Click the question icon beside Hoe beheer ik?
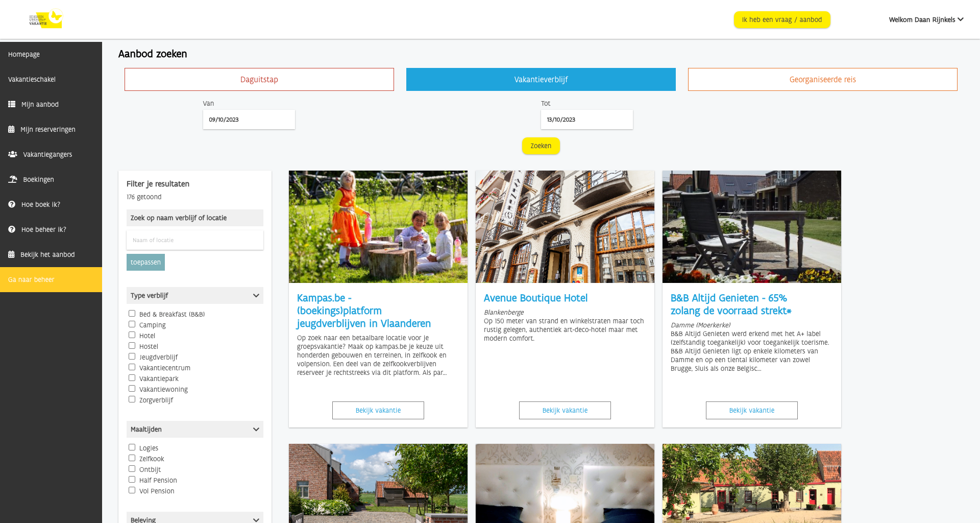The width and height of the screenshot is (980, 523). click(12, 229)
